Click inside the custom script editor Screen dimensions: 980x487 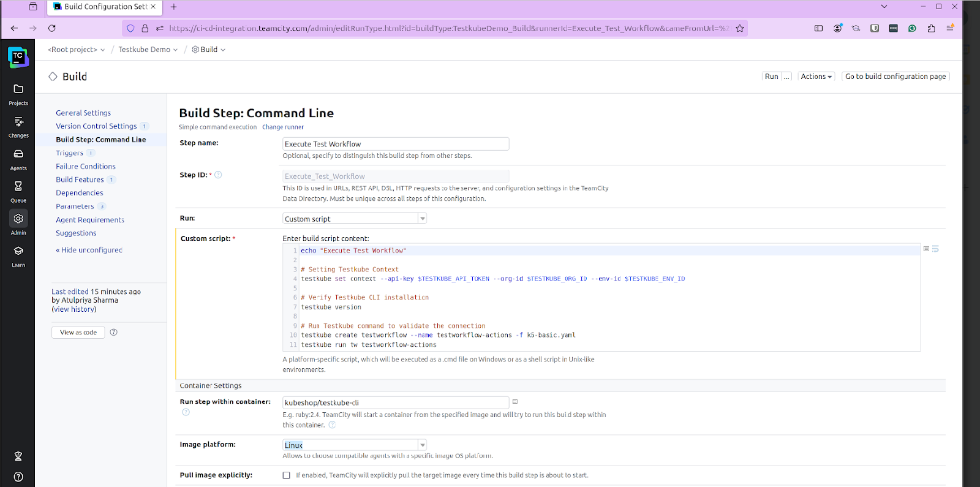[x=601, y=298]
